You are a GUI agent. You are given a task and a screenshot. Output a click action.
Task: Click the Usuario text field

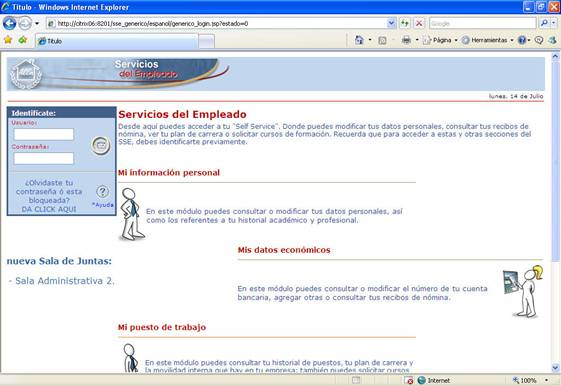pos(44,134)
